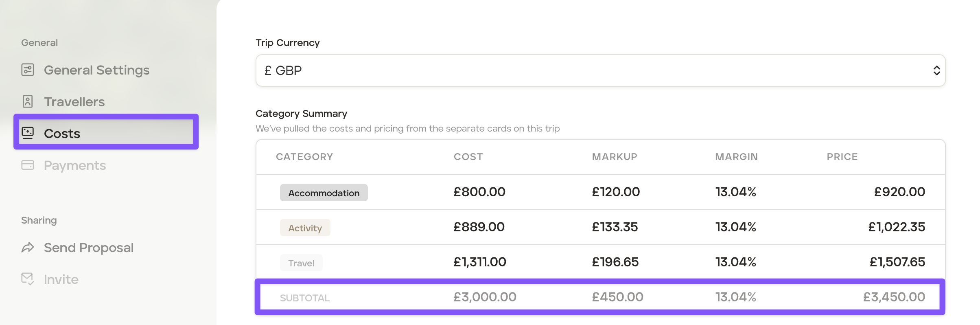The image size is (980, 325).
Task: Select the Payments menu entry
Action: pos(75,165)
